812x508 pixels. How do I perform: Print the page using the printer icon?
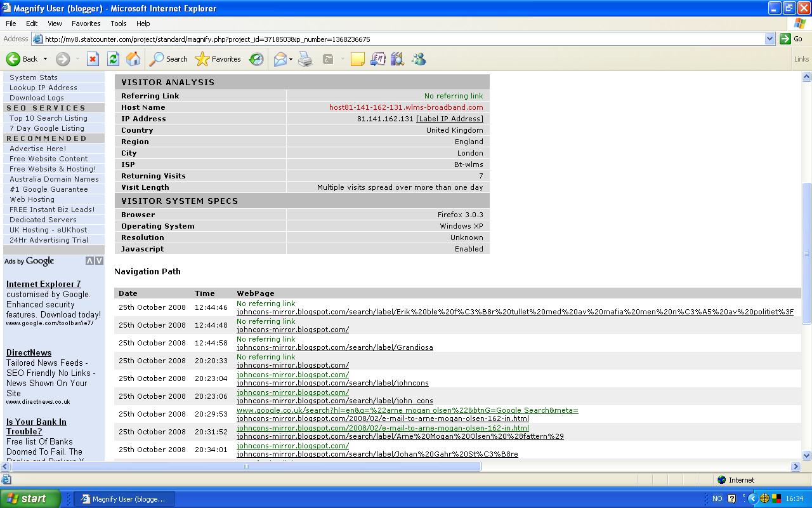[306, 59]
